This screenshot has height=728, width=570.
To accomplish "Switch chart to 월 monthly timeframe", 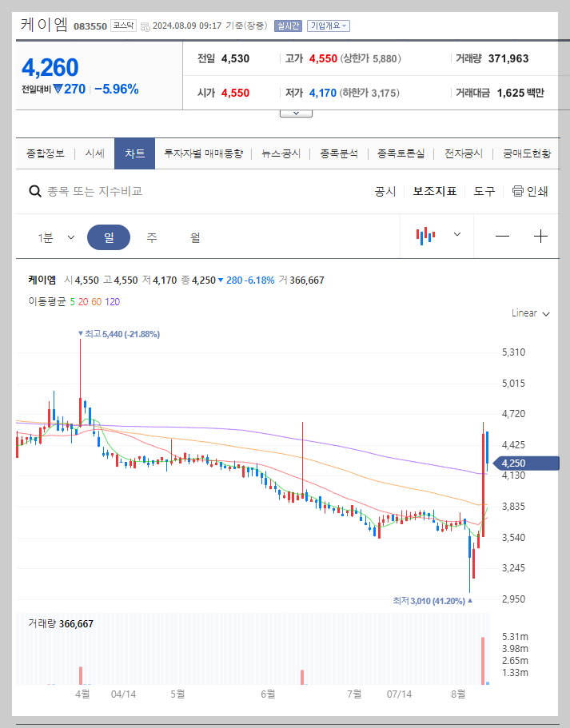I will point(196,236).
